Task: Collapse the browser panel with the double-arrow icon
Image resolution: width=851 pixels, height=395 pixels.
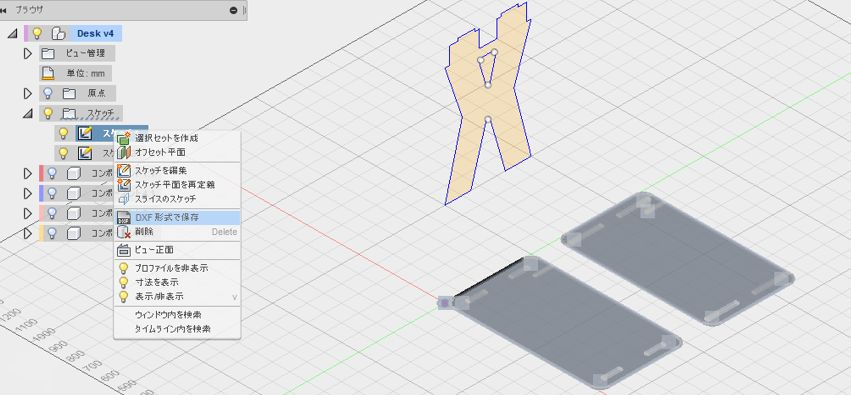Action: 4,10
